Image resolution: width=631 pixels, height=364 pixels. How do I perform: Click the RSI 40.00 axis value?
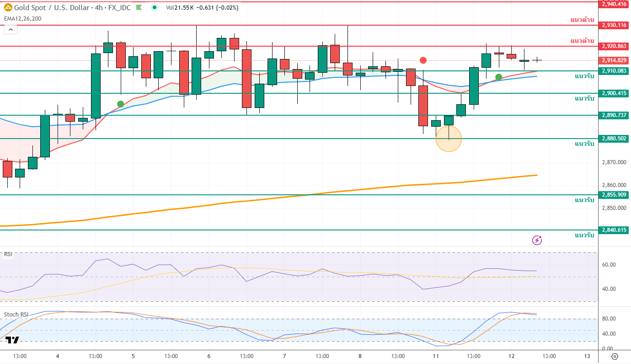609,289
